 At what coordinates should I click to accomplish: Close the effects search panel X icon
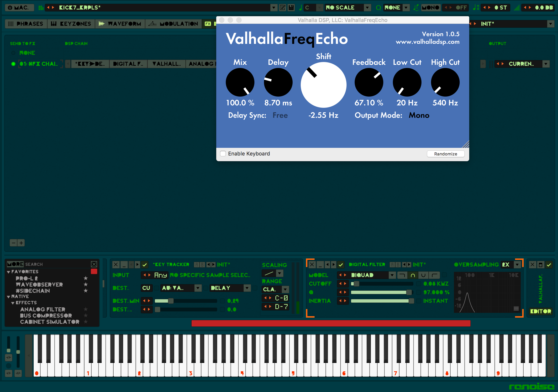click(94, 264)
